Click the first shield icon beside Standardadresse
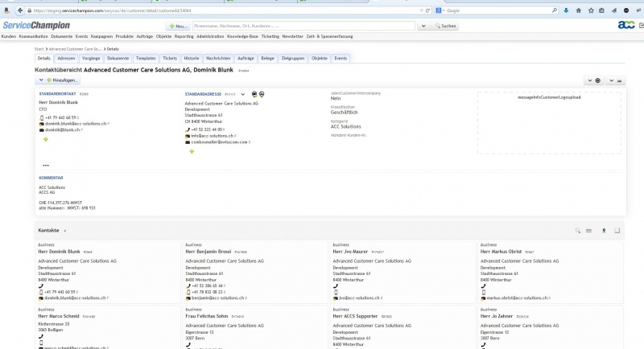This screenshot has width=644, height=349. pyautogui.click(x=254, y=94)
